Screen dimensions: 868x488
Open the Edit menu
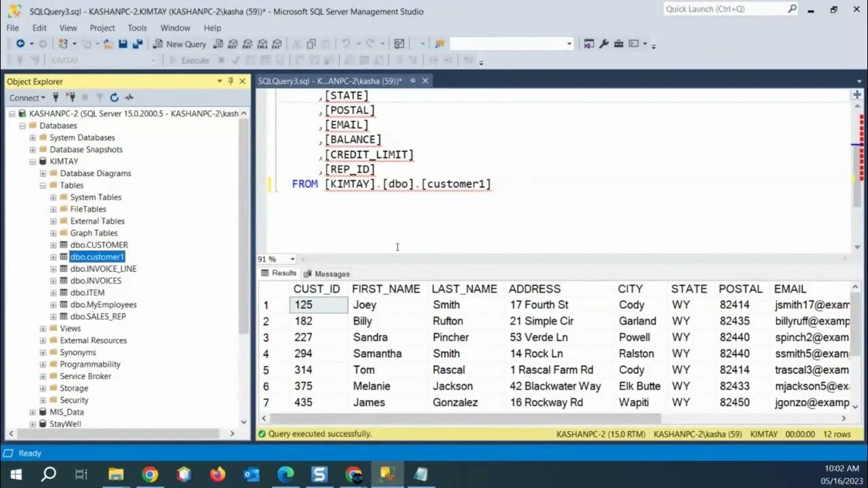point(39,28)
